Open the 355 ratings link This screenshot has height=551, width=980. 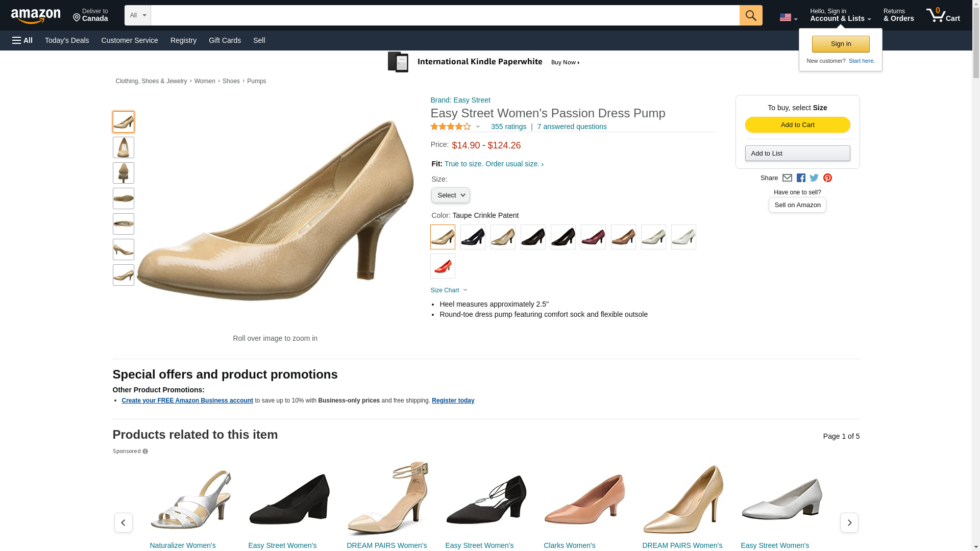pyautogui.click(x=508, y=127)
